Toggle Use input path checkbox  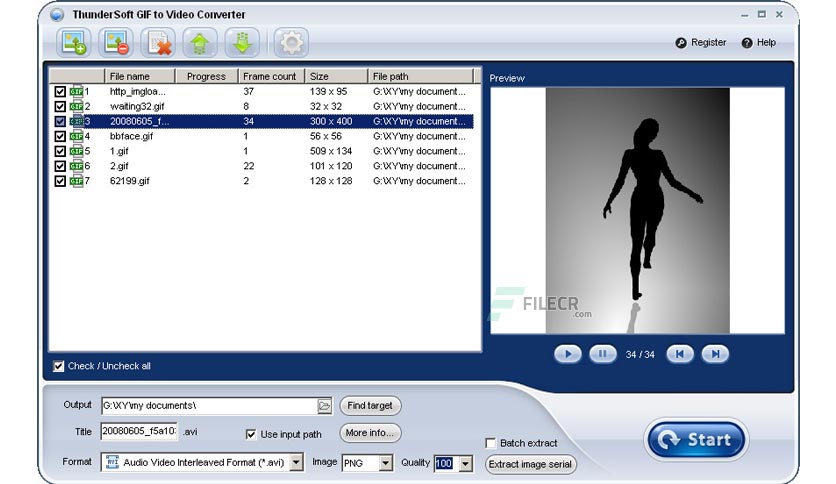click(251, 434)
